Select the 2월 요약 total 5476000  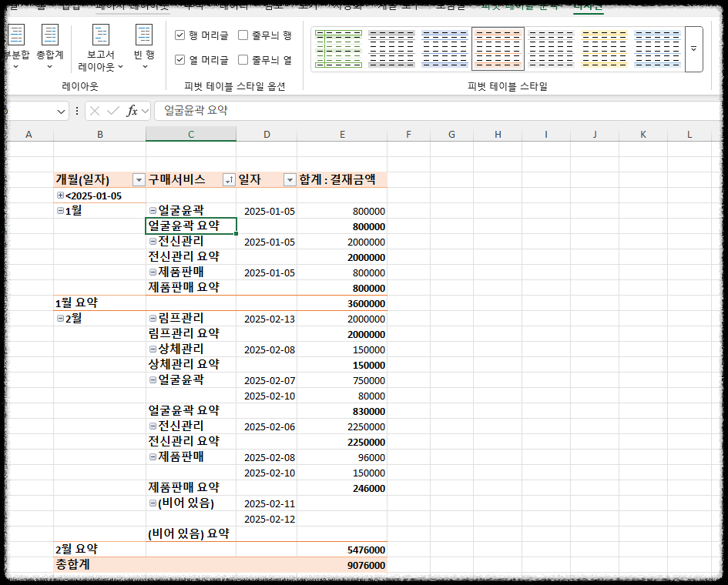tap(342, 550)
